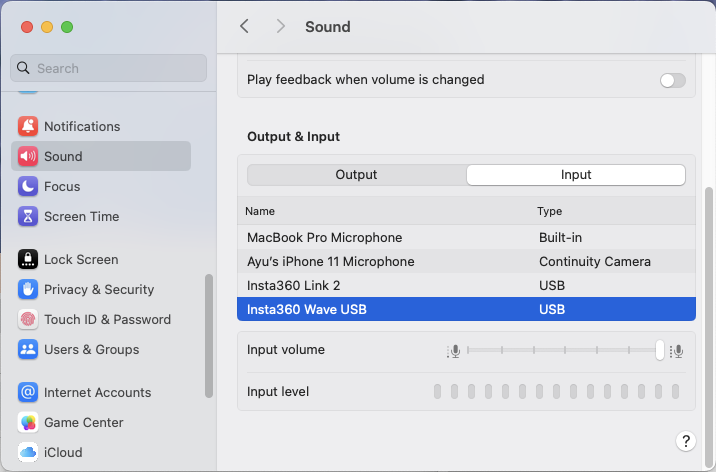Open Privacy & Security hand icon
The width and height of the screenshot is (716, 472).
tap(28, 289)
